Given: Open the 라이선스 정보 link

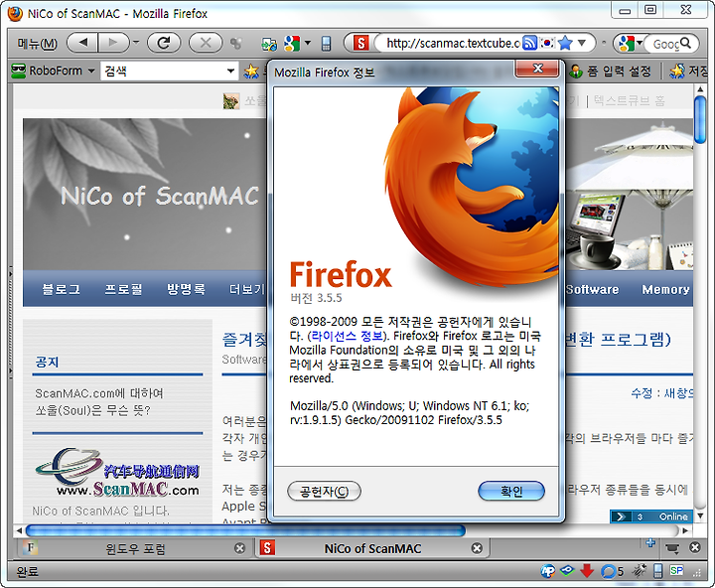Looking at the screenshot, I should point(347,336).
